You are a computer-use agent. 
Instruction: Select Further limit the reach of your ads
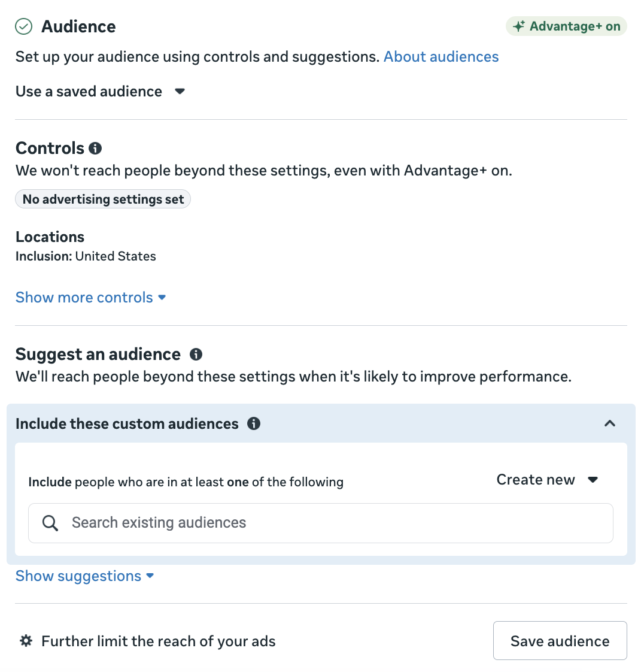click(158, 641)
